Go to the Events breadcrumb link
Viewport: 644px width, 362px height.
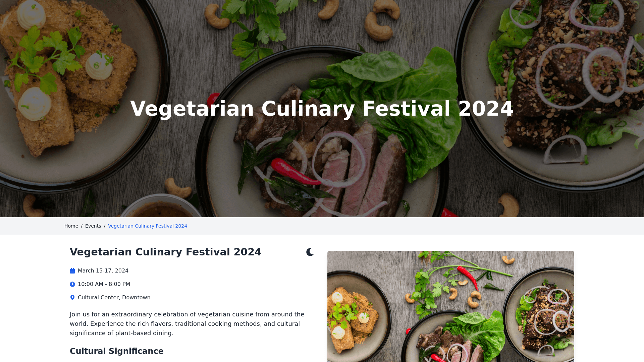pos(93,226)
